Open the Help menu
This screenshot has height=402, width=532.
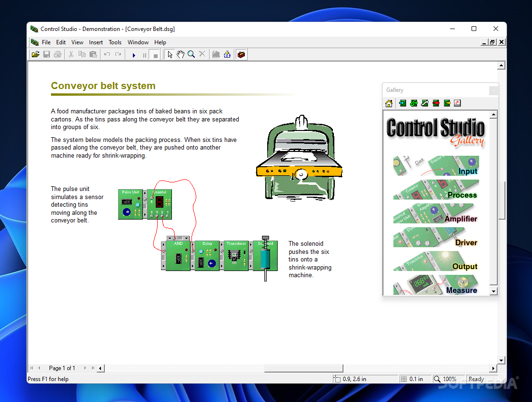(x=160, y=42)
